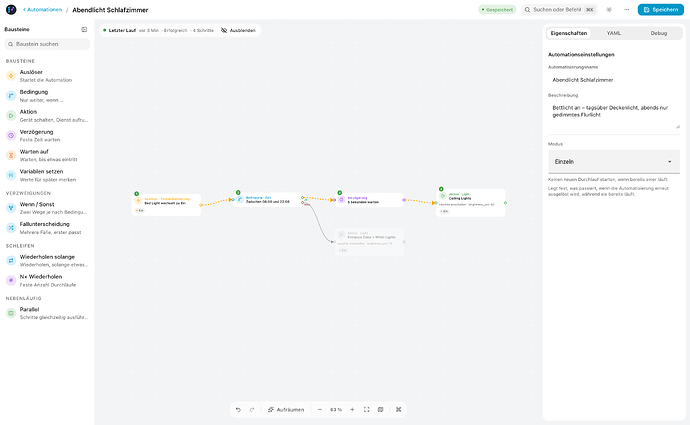Select the Bedingung block icon
Screen dimensions: 690x425
pos(11,95)
